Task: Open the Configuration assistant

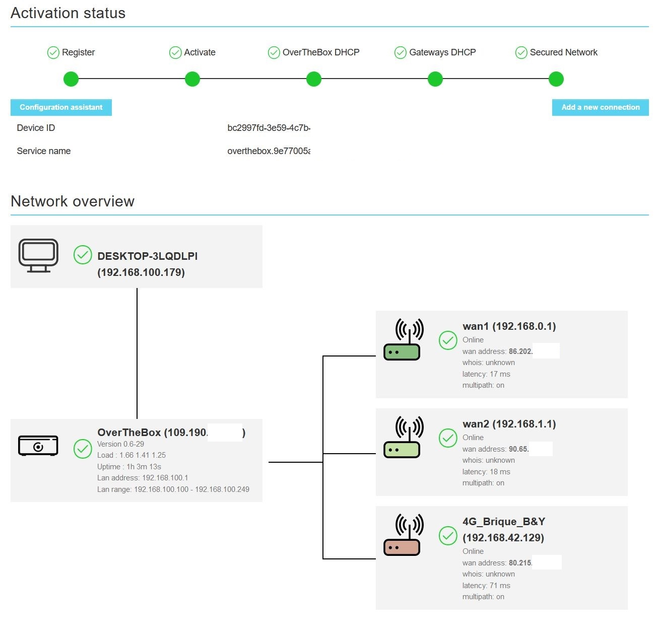Action: pos(61,107)
